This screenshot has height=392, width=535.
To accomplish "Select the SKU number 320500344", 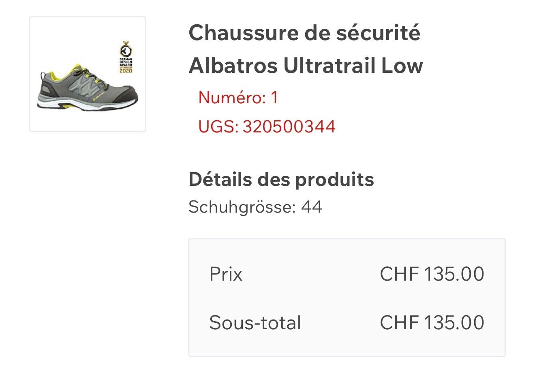I will coord(289,126).
